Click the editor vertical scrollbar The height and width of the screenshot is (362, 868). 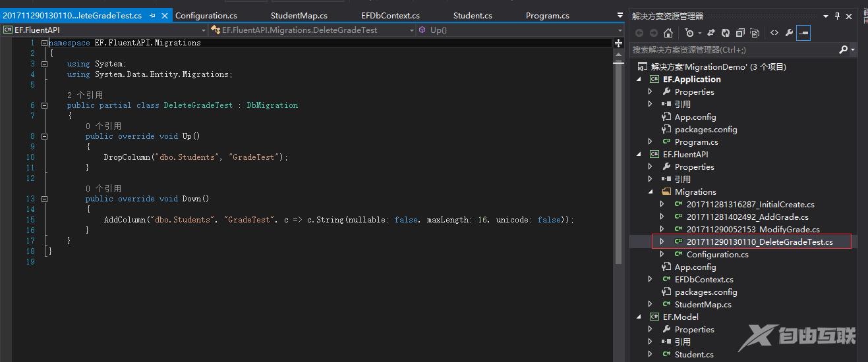point(618,165)
